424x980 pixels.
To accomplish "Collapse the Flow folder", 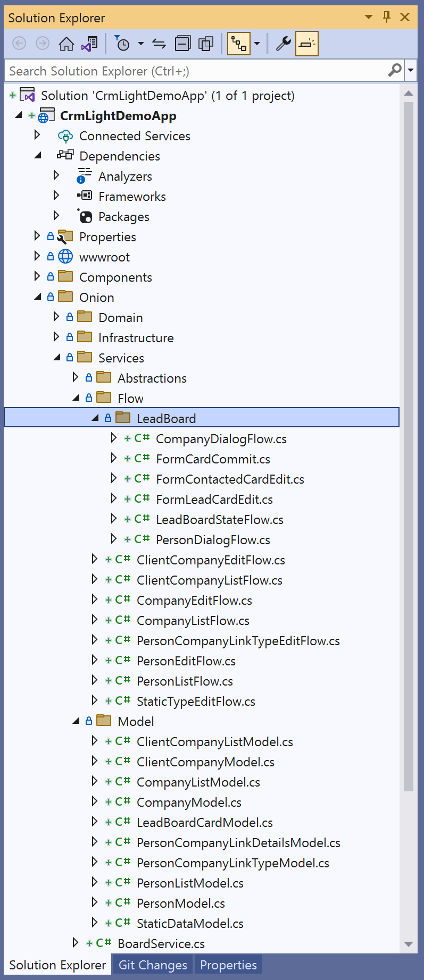I will [x=76, y=398].
